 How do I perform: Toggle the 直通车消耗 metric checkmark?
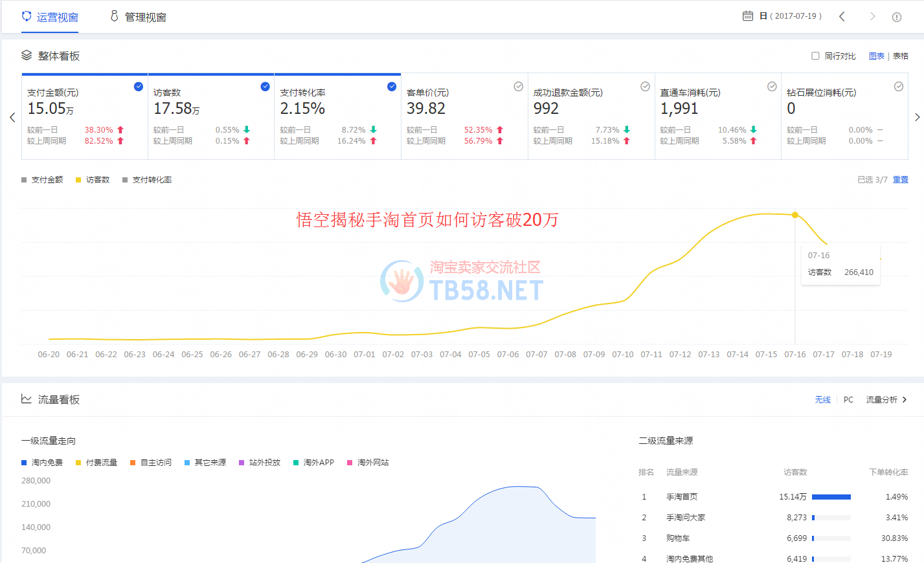(x=772, y=87)
